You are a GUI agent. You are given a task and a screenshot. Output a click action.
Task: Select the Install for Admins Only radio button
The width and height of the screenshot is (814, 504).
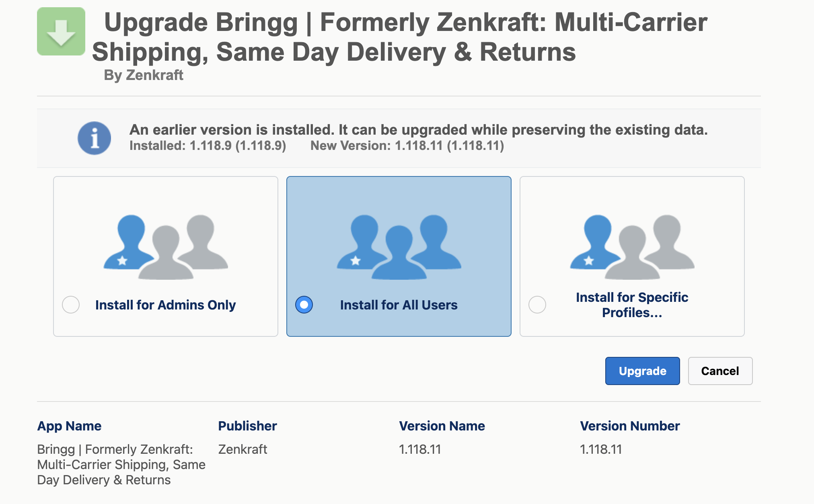click(x=71, y=305)
